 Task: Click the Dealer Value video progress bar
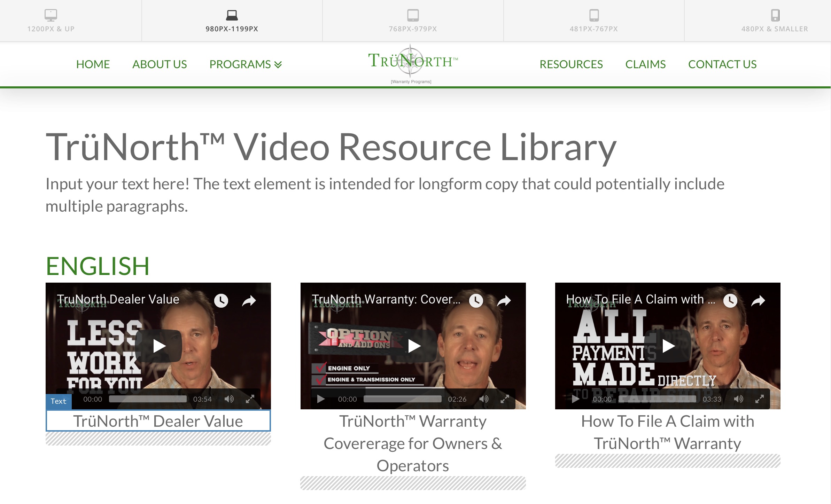click(x=148, y=399)
